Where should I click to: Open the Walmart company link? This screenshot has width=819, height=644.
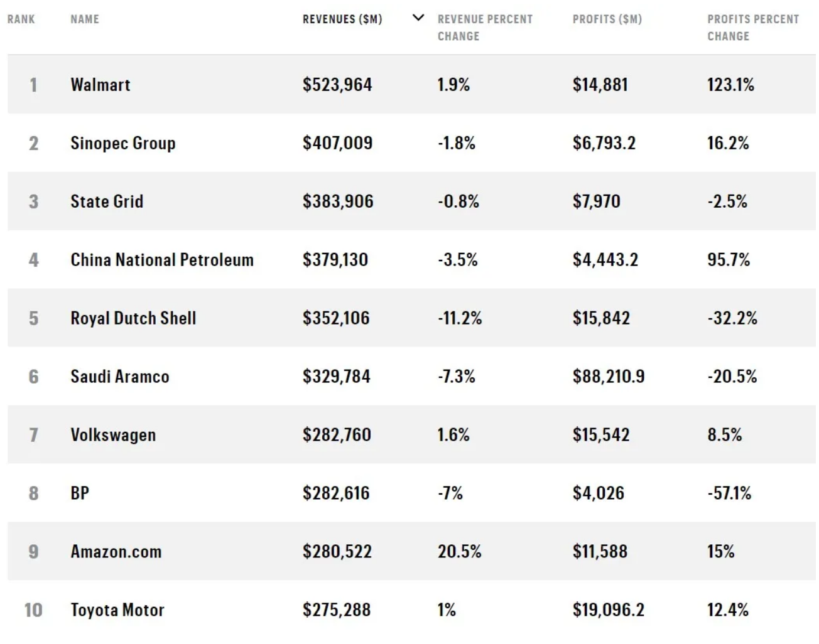coord(100,85)
